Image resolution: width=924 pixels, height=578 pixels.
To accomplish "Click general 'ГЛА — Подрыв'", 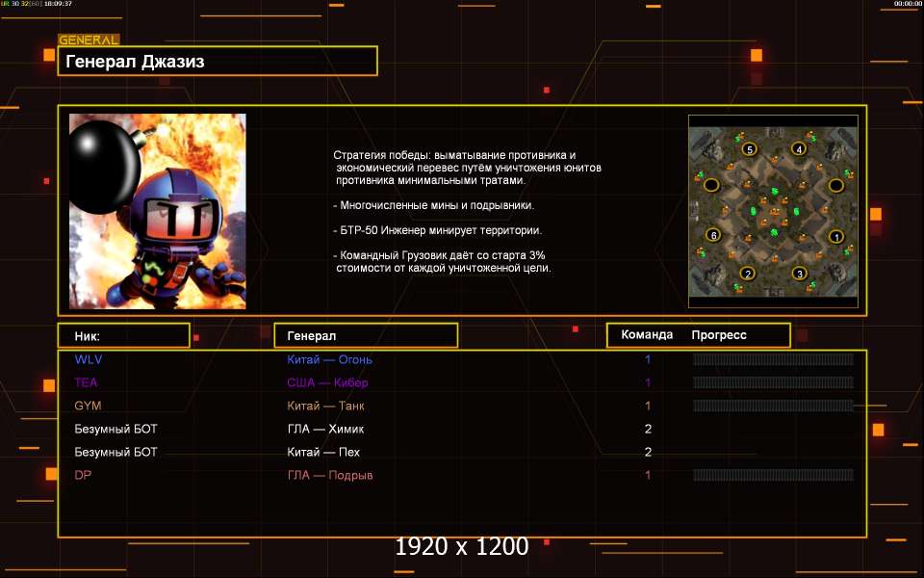I will 329,475.
